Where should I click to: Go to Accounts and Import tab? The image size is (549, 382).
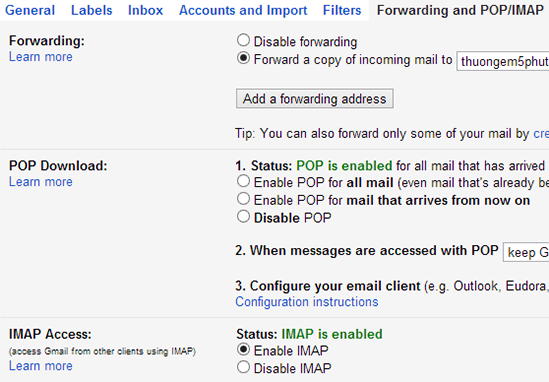[x=243, y=10]
